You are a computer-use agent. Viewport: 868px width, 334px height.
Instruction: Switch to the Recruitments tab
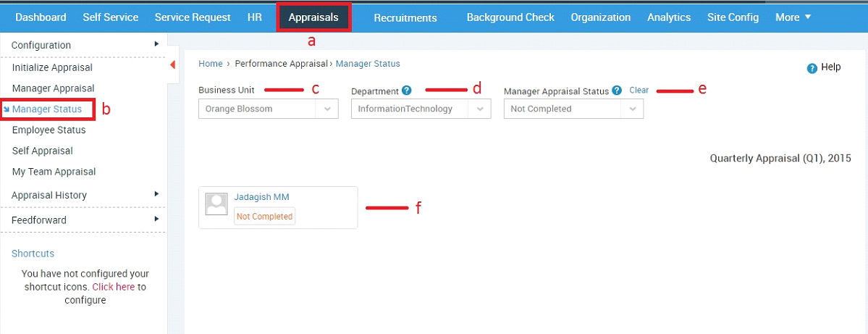click(405, 17)
